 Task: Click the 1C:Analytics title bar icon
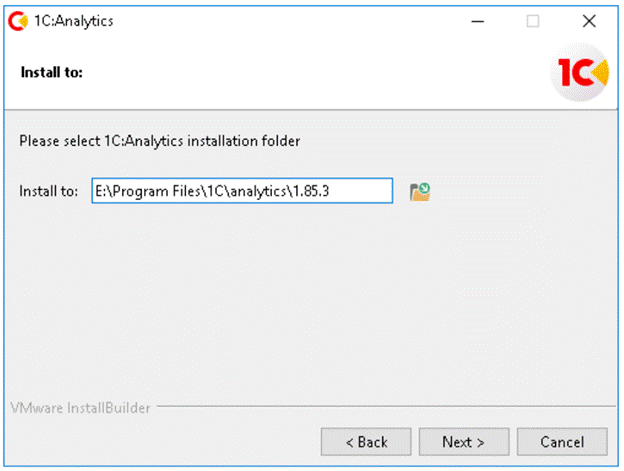click(x=16, y=21)
